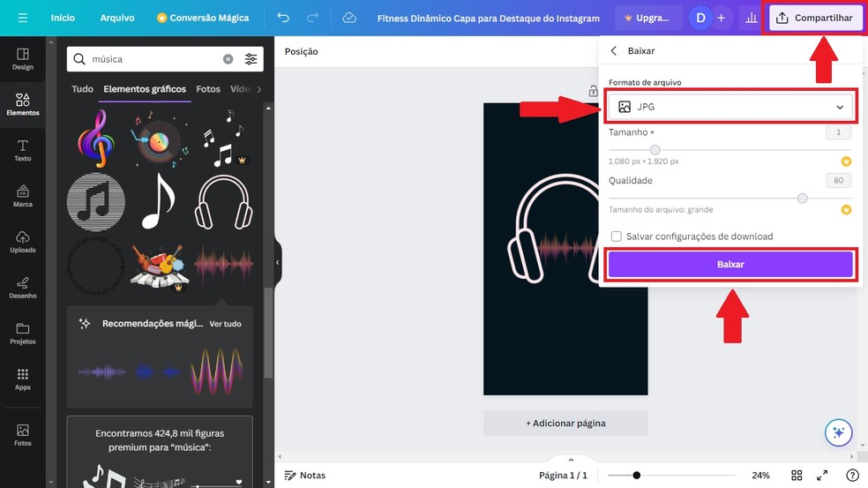Go back from the Baixar panel

(x=613, y=50)
